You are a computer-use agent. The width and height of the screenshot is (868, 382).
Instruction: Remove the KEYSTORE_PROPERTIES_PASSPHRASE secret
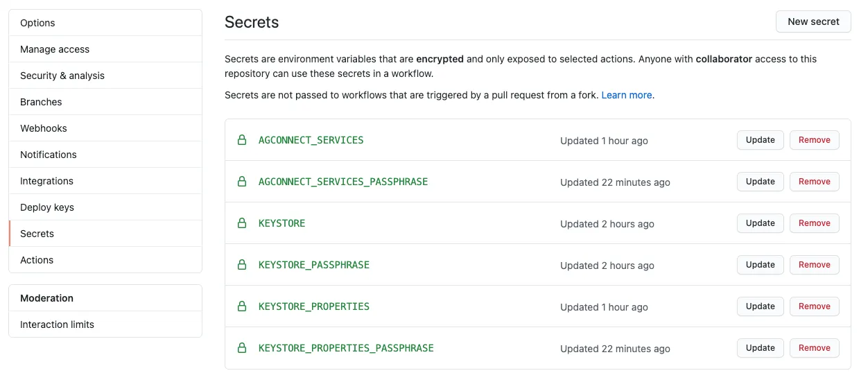(x=814, y=348)
